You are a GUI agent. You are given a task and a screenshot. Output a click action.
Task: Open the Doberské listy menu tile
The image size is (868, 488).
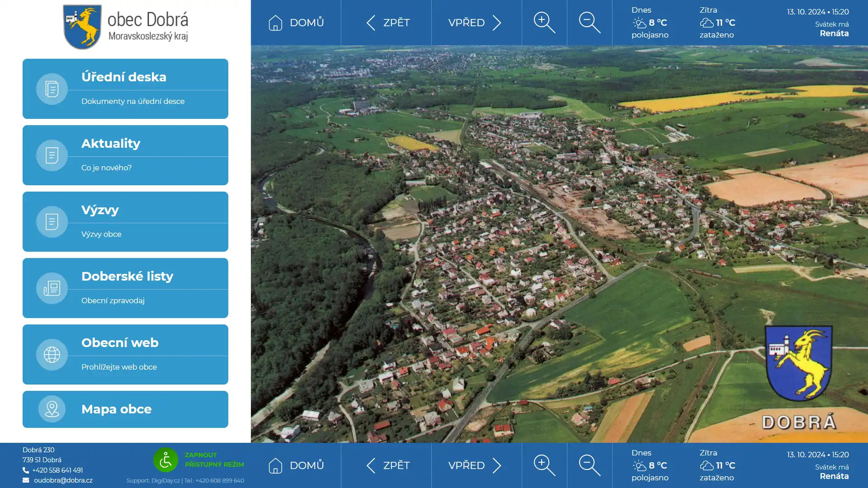(x=125, y=288)
